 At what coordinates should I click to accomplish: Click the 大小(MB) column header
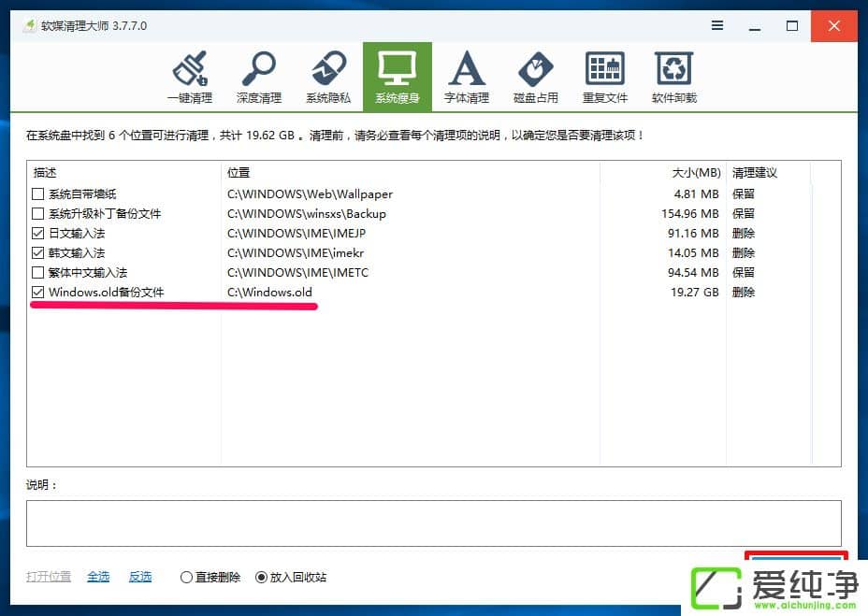pyautogui.click(x=697, y=172)
